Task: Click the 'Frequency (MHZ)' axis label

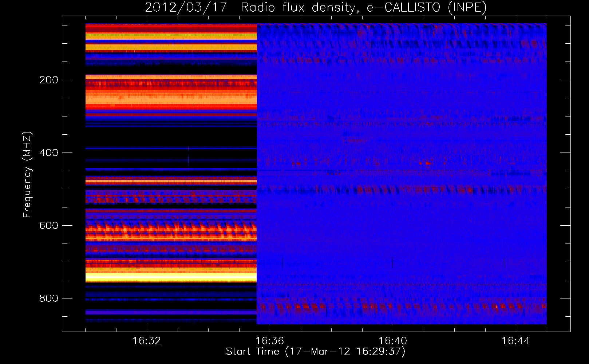Action: pyautogui.click(x=27, y=175)
